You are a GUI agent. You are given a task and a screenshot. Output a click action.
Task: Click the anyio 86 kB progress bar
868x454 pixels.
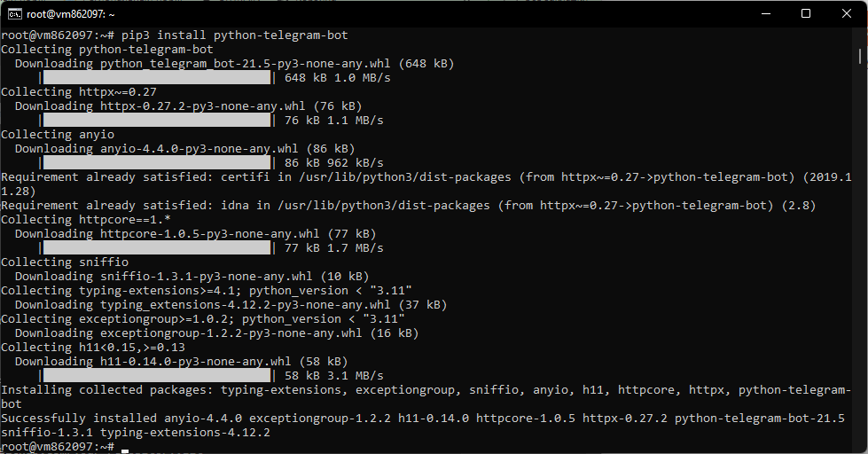click(157, 163)
